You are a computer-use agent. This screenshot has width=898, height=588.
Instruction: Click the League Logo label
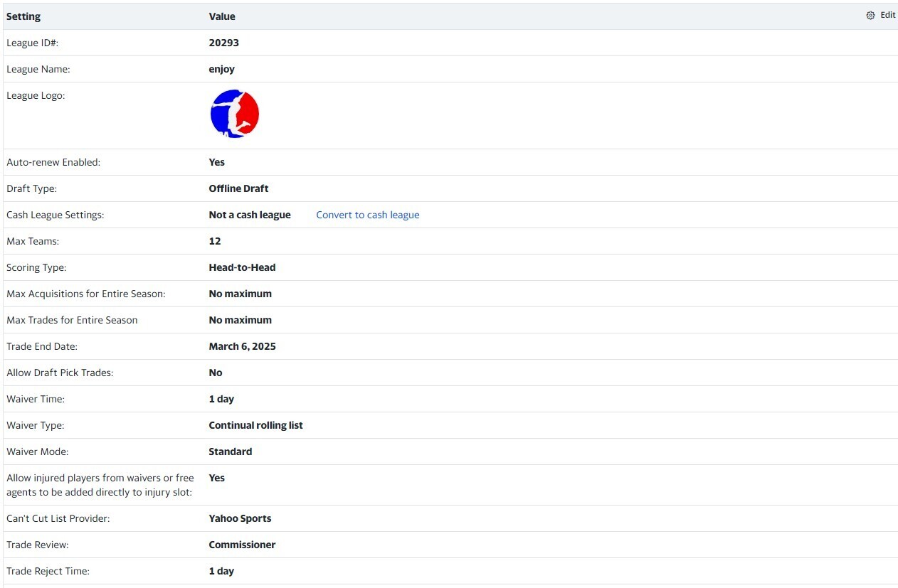(x=36, y=95)
